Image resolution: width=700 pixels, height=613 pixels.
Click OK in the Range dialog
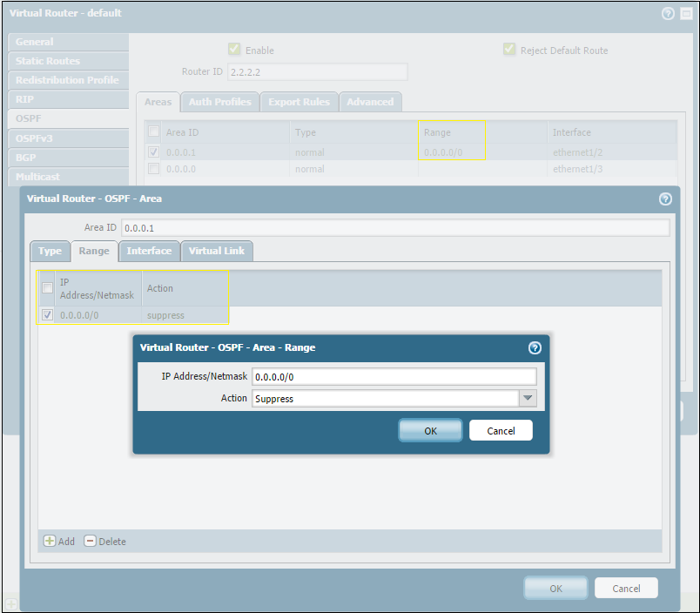click(x=430, y=430)
